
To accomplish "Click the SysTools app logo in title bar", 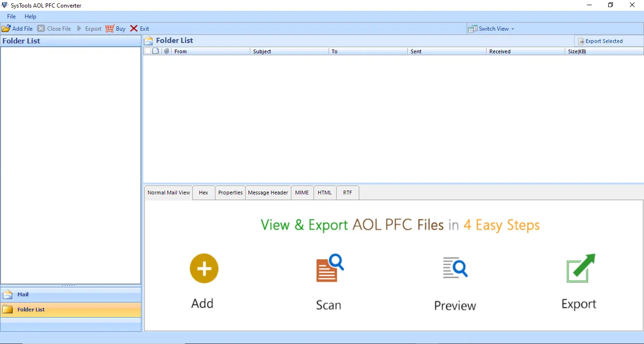I will click(x=5, y=5).
